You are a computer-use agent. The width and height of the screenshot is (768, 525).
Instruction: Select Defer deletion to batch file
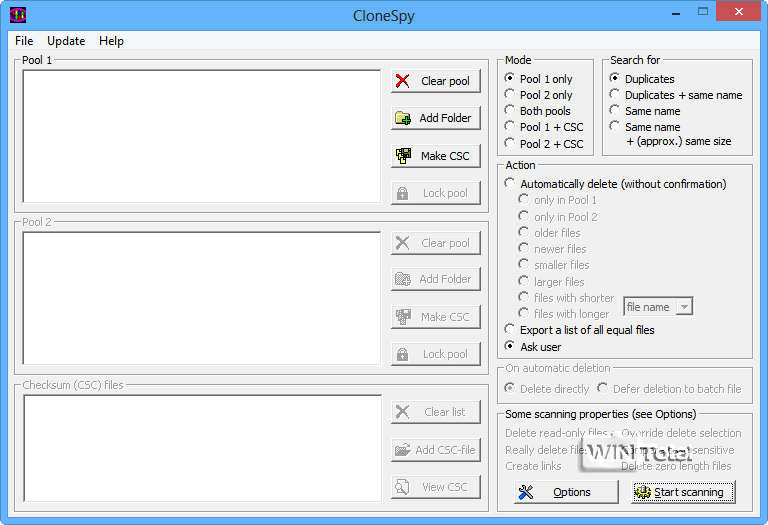669,388
